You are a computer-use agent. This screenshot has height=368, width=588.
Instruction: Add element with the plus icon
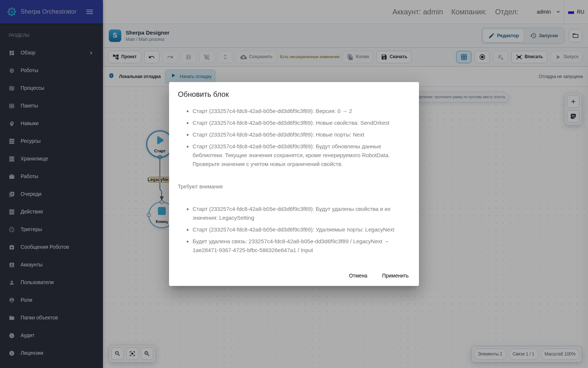point(573,102)
